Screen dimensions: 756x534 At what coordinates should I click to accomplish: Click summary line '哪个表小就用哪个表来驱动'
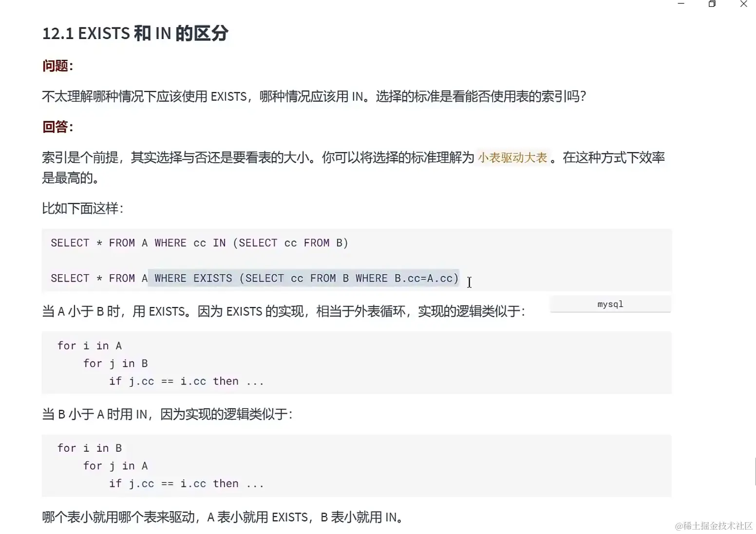click(223, 517)
